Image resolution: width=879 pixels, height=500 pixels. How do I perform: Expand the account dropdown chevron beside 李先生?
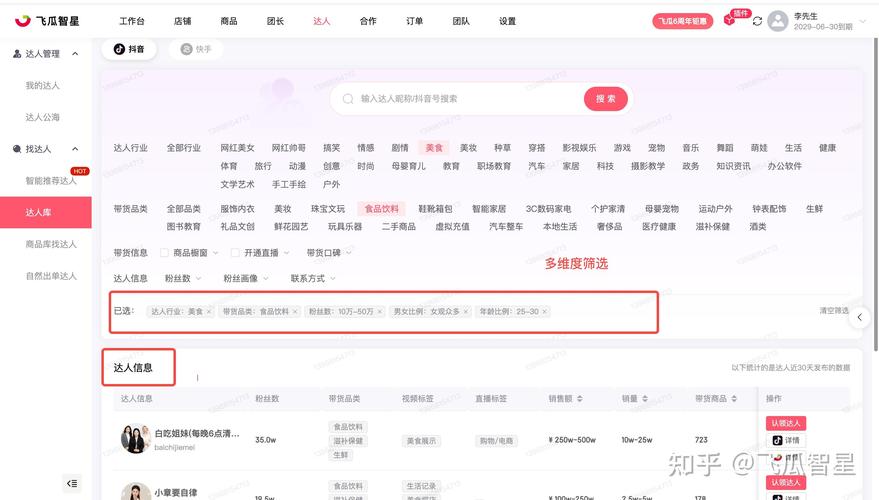pos(863,21)
